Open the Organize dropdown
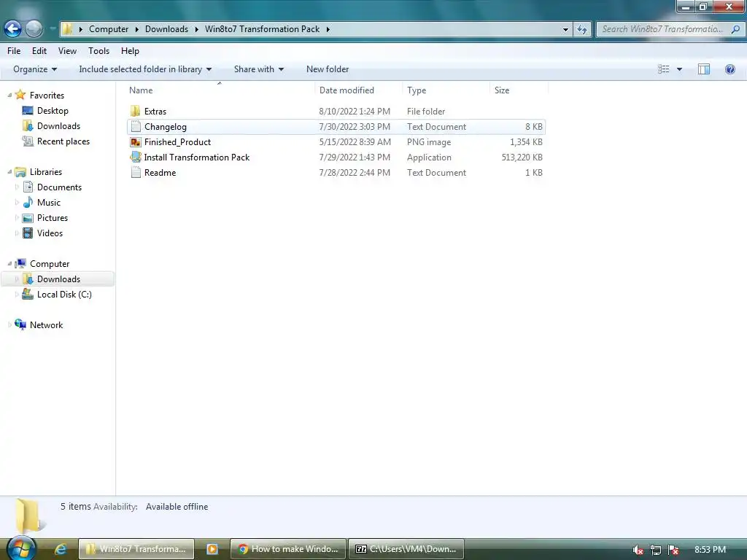The height and width of the screenshot is (560, 747). point(35,69)
